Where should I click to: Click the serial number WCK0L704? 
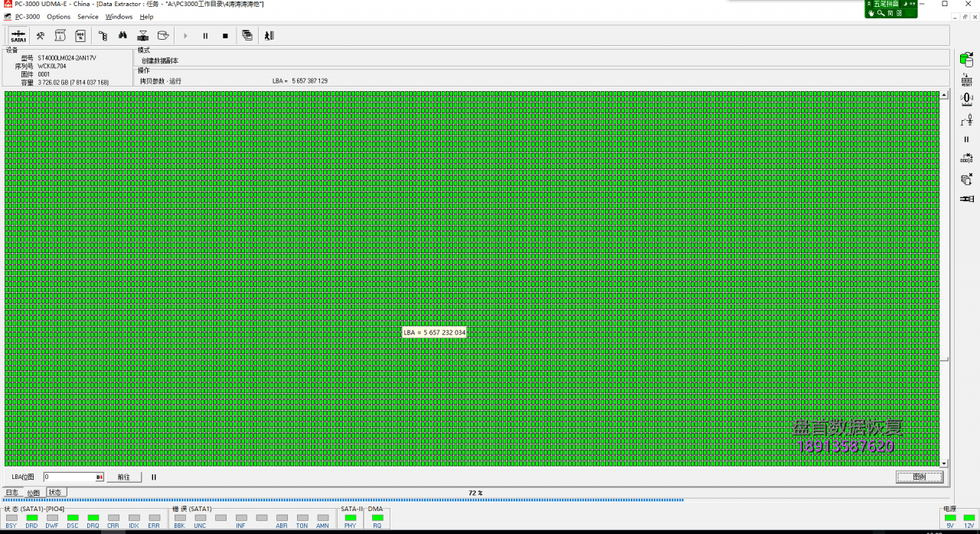tap(52, 67)
